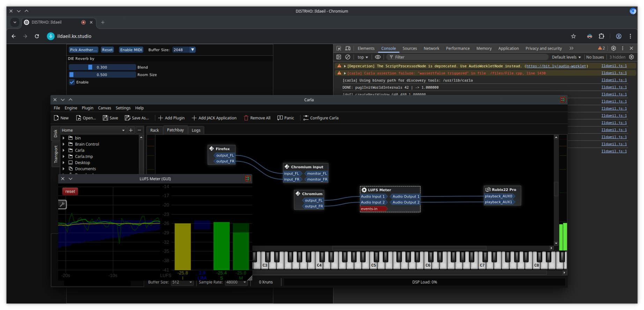Image resolution: width=644 pixels, height=310 pixels.
Task: Switch to the Logs tab
Action: (196, 130)
